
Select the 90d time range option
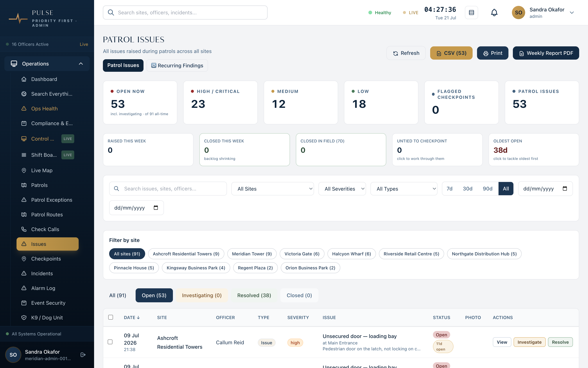pos(487,189)
